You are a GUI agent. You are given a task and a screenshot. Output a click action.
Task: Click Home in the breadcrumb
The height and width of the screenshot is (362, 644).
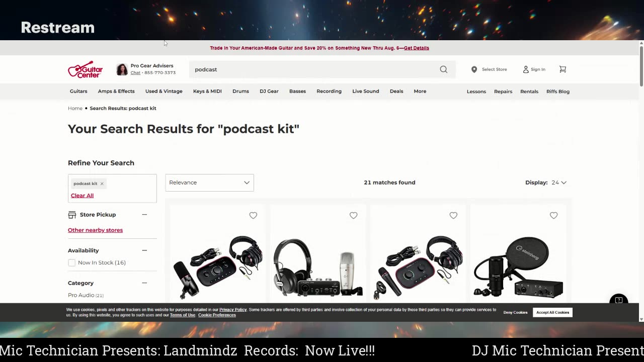[75, 109]
